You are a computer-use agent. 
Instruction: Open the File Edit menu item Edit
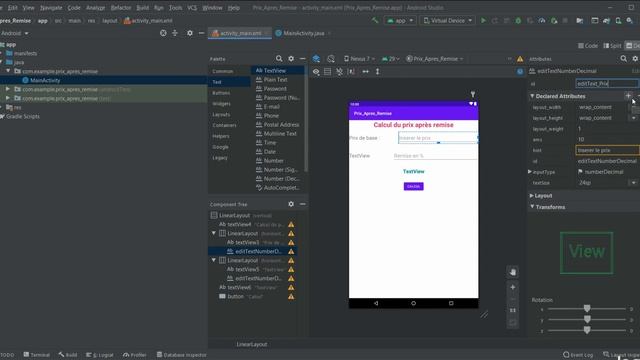point(13,8)
